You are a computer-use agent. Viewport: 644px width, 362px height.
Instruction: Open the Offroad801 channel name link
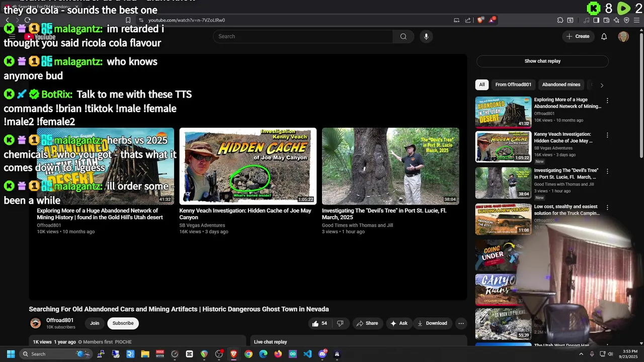click(x=60, y=320)
